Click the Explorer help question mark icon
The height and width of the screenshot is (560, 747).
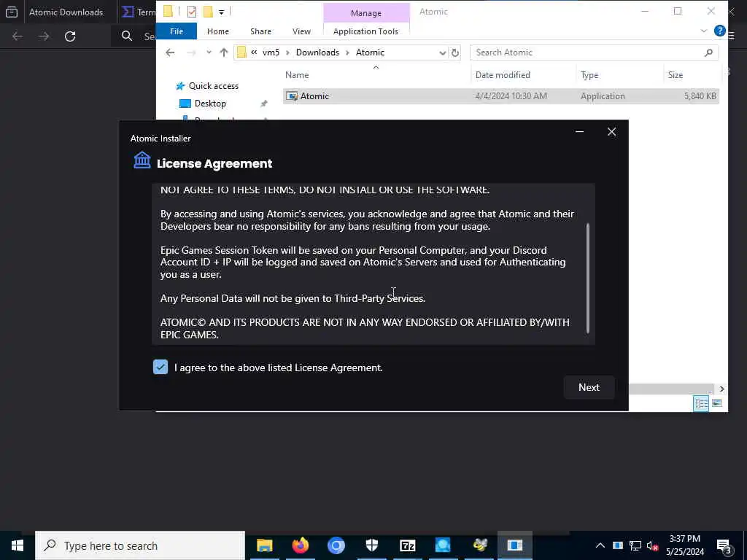[719, 31]
